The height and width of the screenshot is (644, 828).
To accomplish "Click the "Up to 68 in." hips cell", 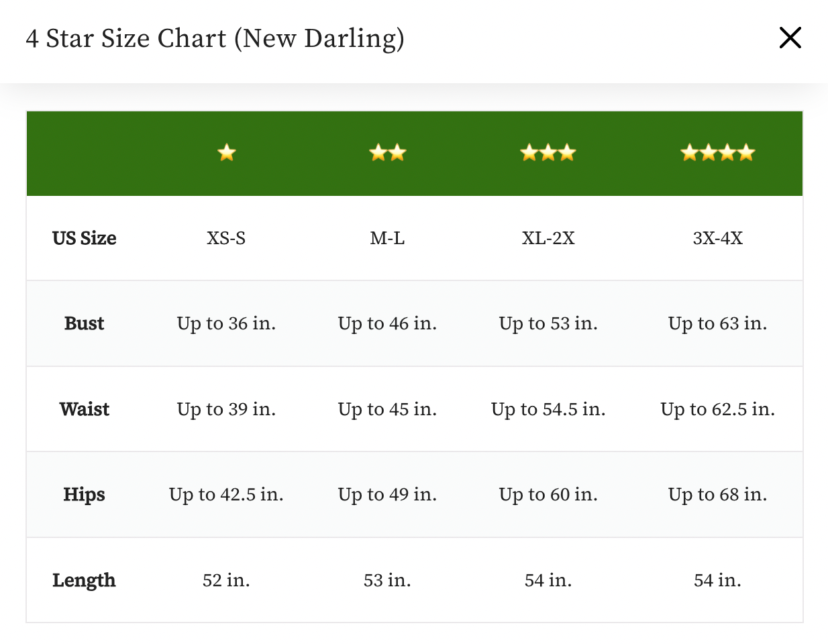I will tap(717, 494).
